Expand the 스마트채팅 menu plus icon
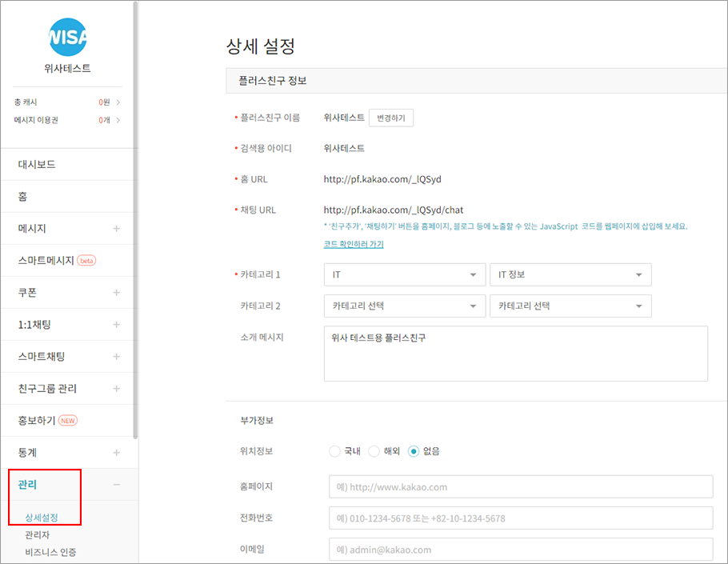The height and width of the screenshot is (564, 728). 116,357
